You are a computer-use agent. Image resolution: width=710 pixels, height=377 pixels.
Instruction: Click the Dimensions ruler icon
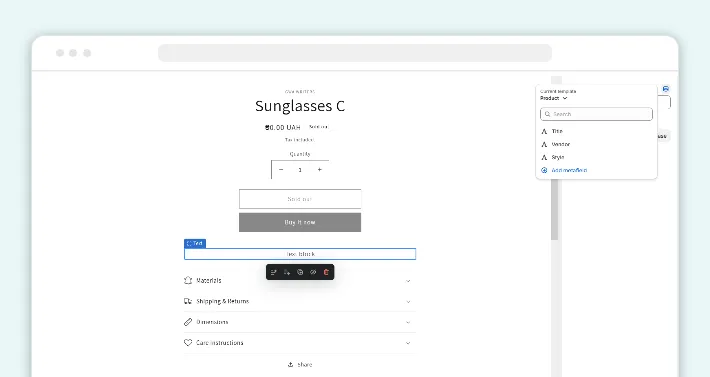pos(188,322)
